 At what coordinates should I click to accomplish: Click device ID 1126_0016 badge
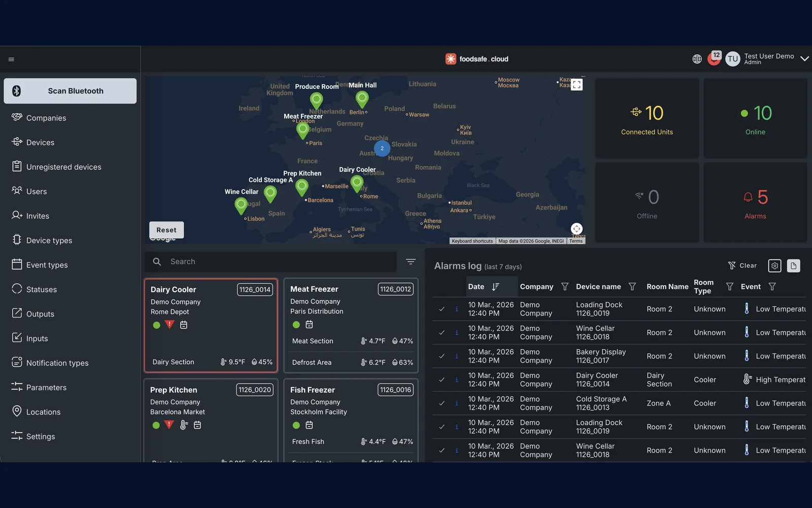pos(395,390)
